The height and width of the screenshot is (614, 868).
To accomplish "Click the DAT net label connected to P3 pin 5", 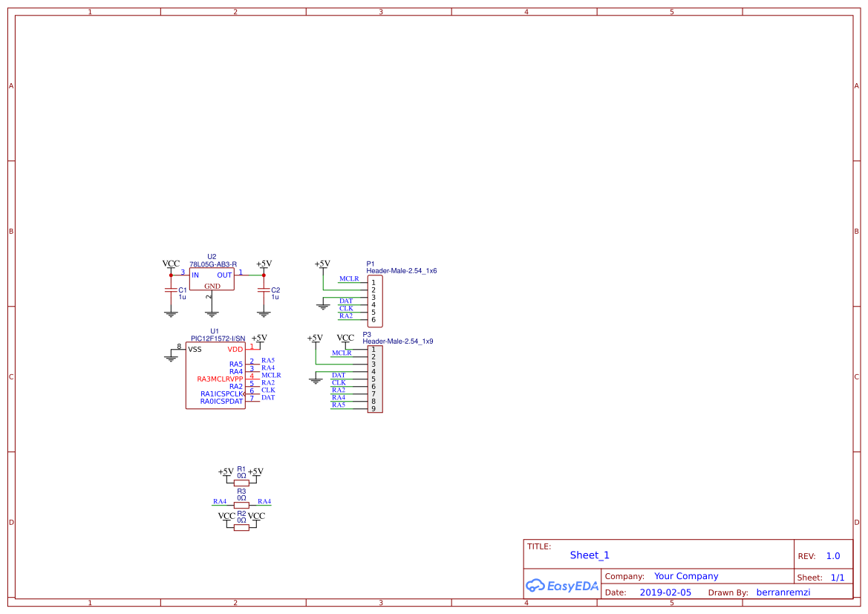I will point(341,375).
